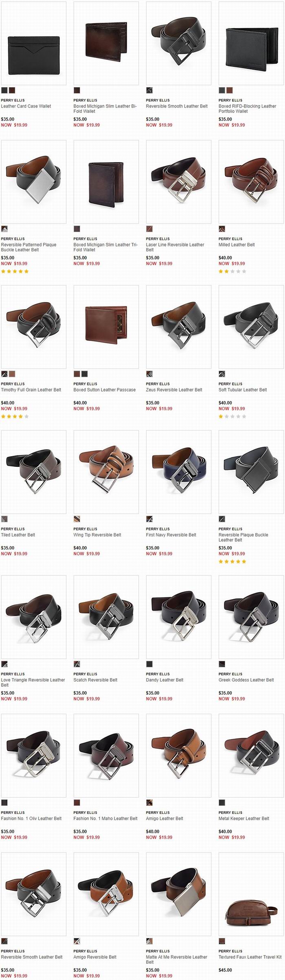View star rating for Reversible Patterned Plaque Belt
285x980 pixels.
[15, 271]
